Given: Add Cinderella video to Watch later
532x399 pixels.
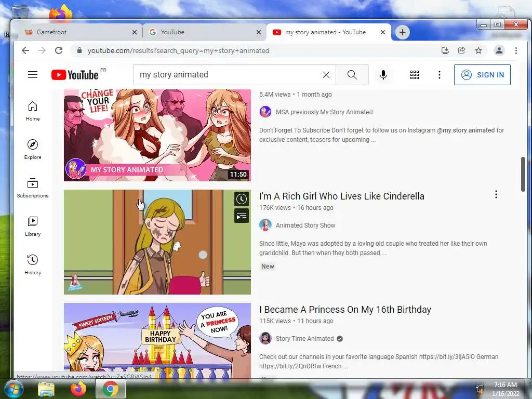Looking at the screenshot, I should 242,199.
